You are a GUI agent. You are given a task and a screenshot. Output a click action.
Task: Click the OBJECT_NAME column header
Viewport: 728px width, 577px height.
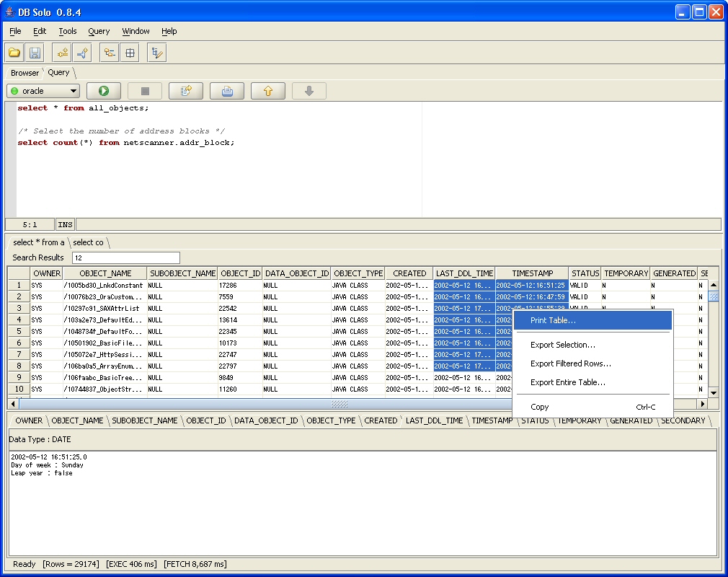(x=105, y=273)
